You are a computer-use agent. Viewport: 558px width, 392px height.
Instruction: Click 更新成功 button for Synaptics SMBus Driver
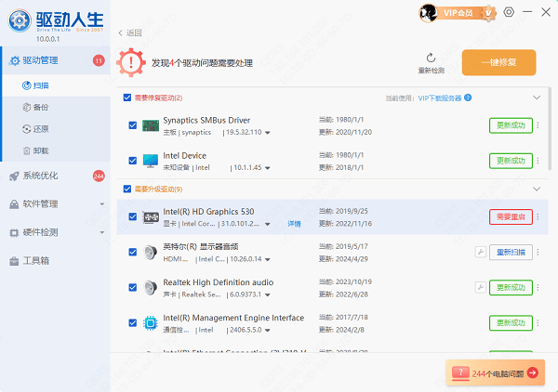[511, 125]
